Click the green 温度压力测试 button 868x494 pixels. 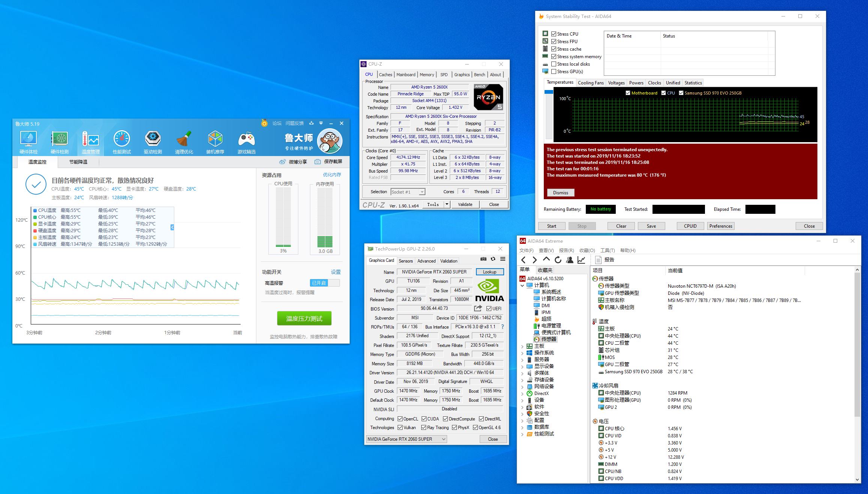304,318
